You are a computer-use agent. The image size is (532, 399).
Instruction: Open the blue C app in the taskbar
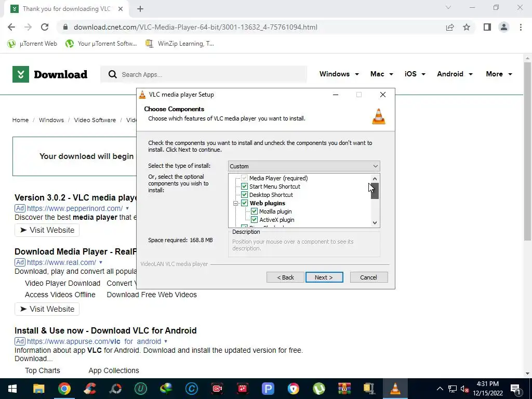pos(192,389)
